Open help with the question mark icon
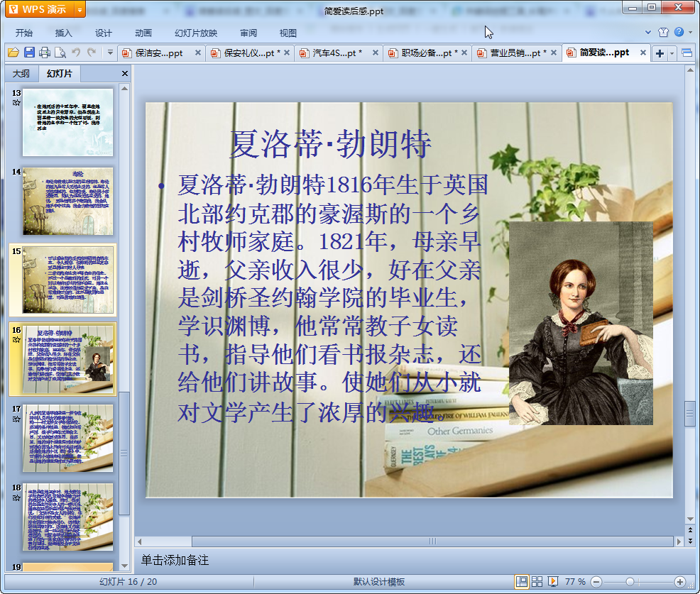Image resolution: width=700 pixels, height=594 pixels. (x=679, y=33)
